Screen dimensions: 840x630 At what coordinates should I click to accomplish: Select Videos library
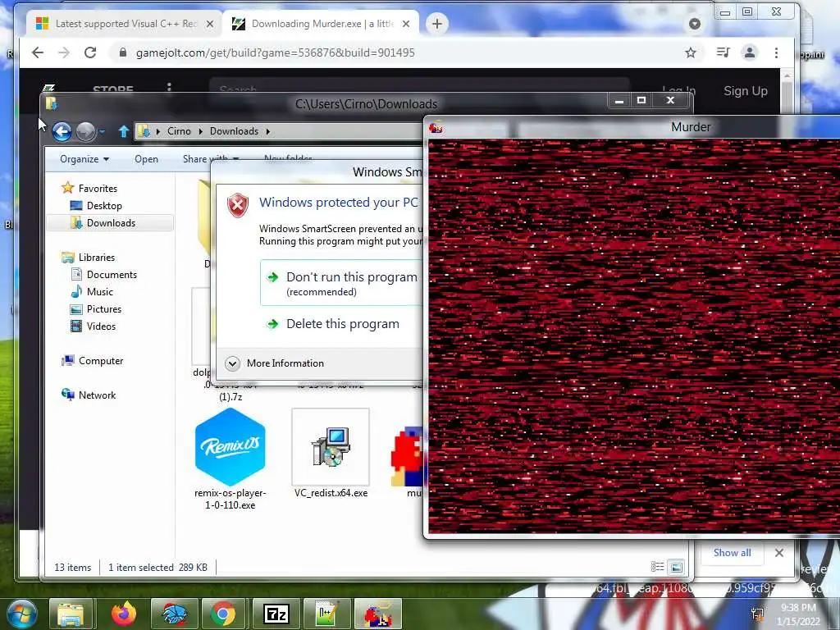[101, 326]
